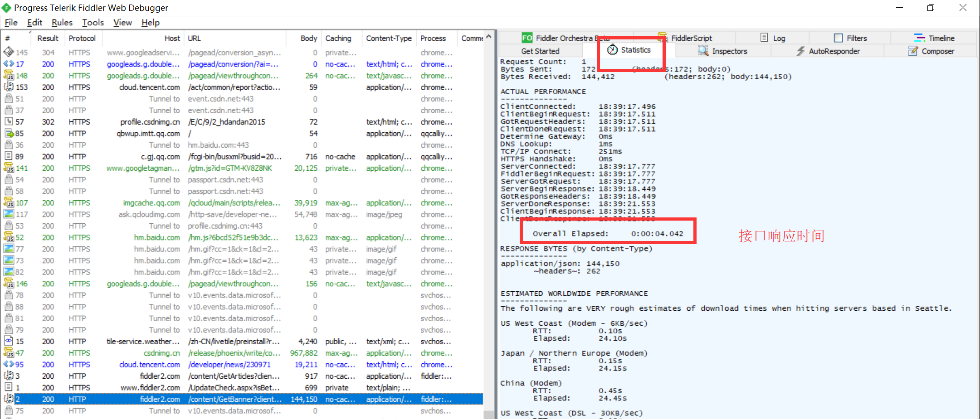Click session 1 document icon
The image size is (980, 419).
coord(9,387)
